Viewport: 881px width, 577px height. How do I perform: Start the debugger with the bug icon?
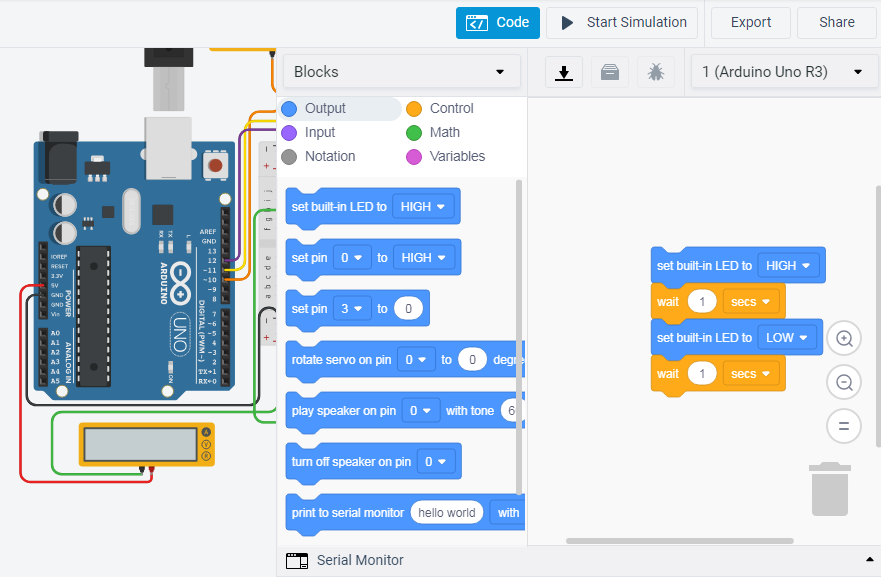656,72
